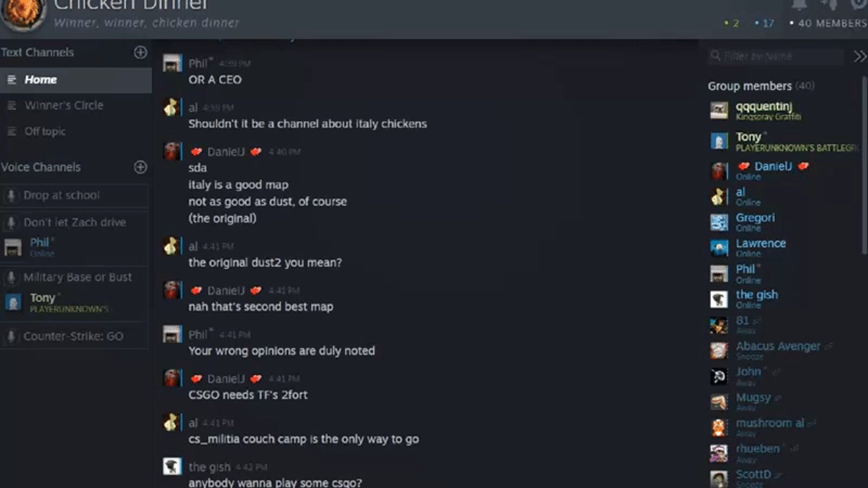Collapse the group members panel with double chevron

point(860,56)
